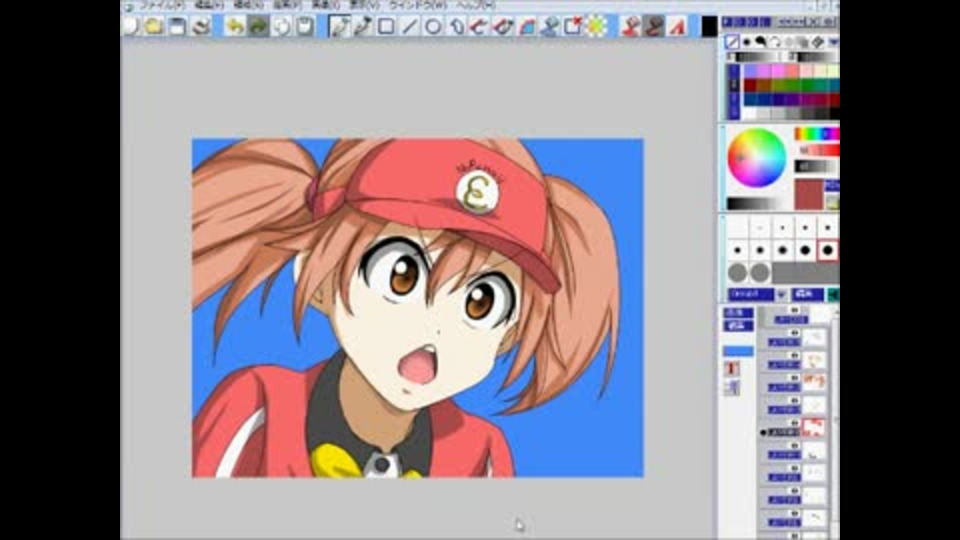Select the red curve tool
Image resolution: width=960 pixels, height=540 pixels.
point(479,26)
